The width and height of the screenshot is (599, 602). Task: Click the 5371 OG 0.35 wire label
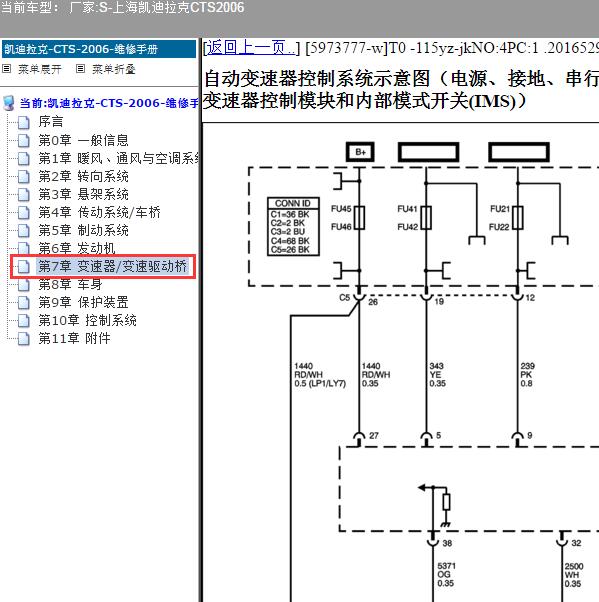(446, 575)
